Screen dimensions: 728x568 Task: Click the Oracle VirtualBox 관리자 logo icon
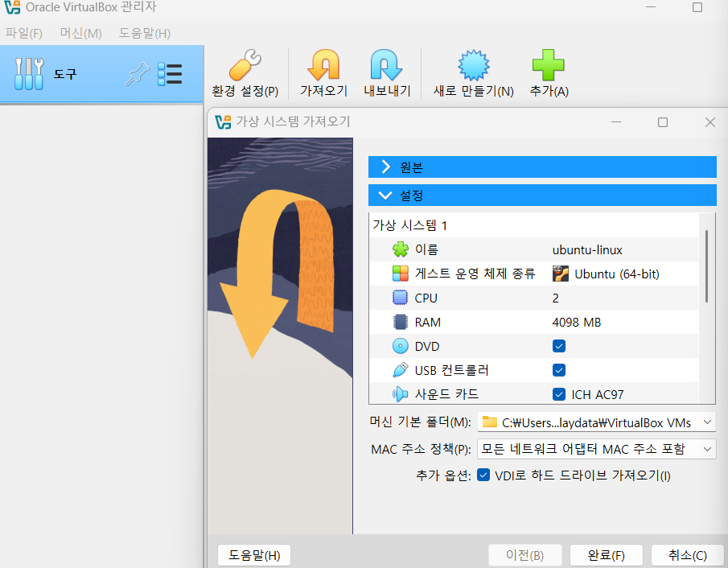pos(13,7)
